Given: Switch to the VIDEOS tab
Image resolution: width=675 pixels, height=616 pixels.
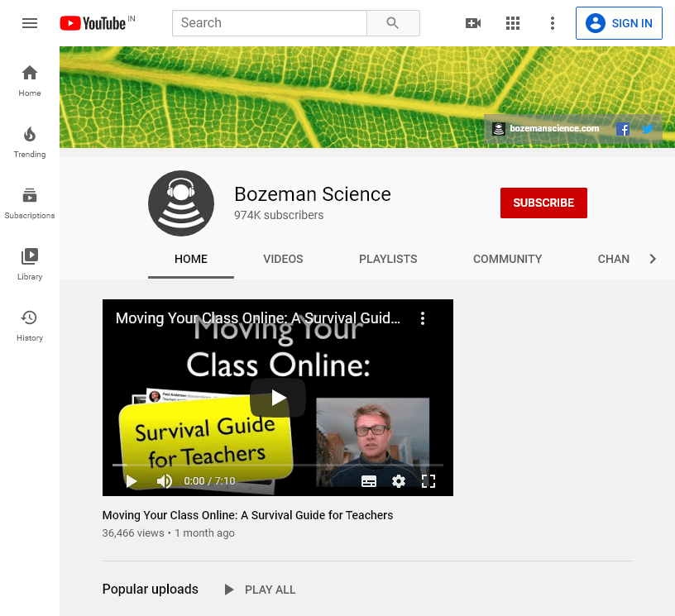Looking at the screenshot, I should coord(283,259).
